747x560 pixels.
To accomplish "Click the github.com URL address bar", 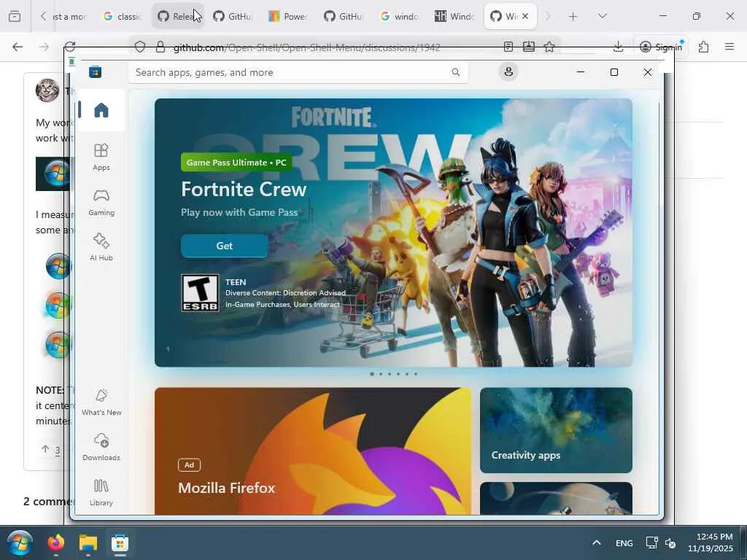I will pos(307,47).
